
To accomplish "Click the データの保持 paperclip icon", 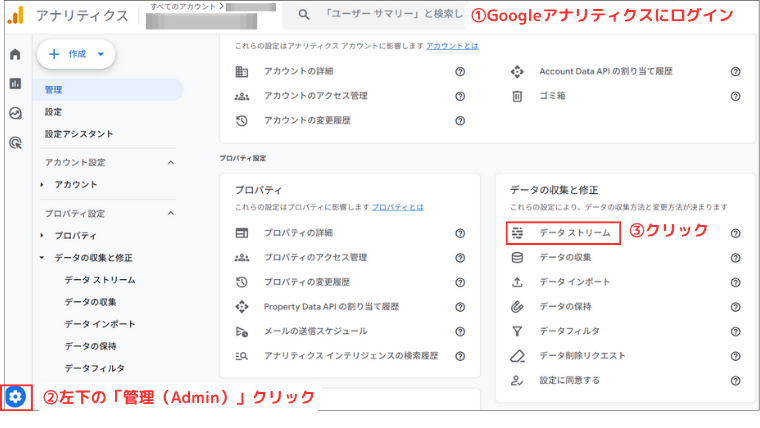I will click(517, 307).
